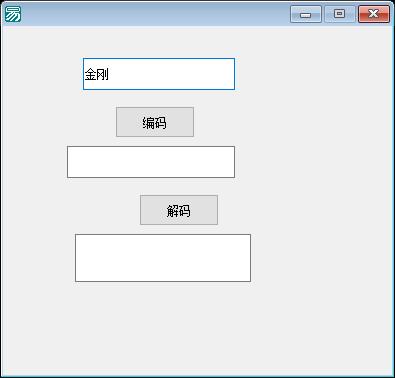Click the empty text box below 编码
This screenshot has height=378, width=395.
pos(151,162)
